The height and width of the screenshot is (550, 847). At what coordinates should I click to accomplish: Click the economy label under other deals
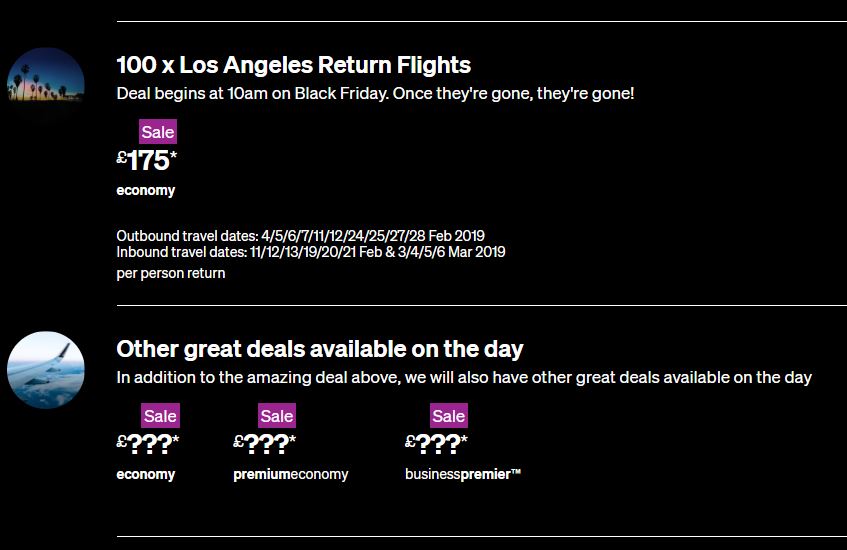146,474
